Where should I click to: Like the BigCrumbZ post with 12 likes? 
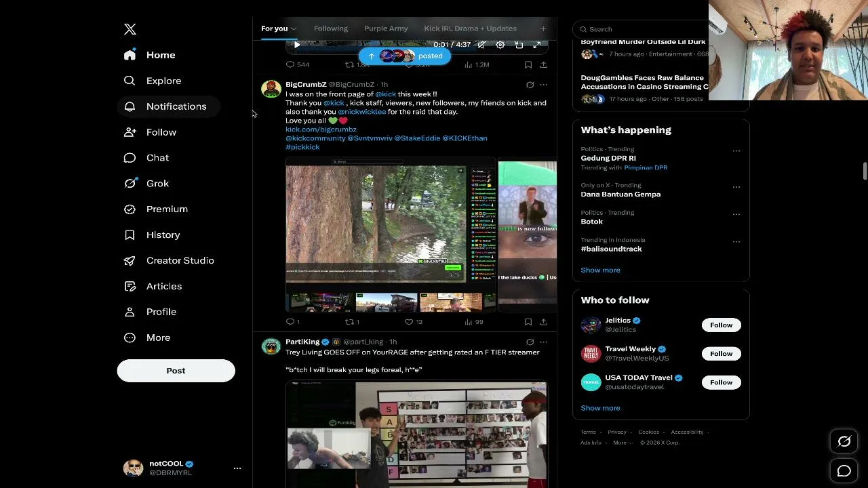pos(409,322)
